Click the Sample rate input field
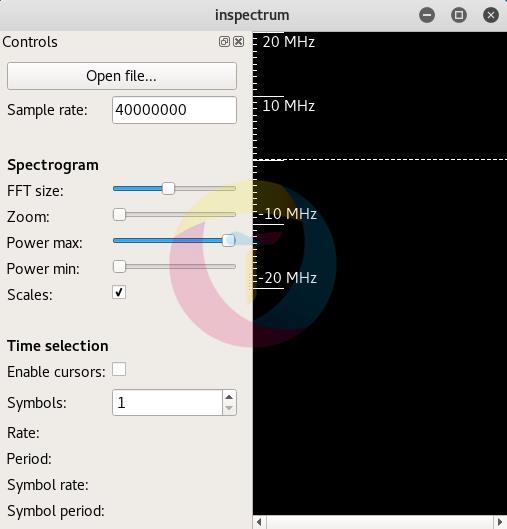This screenshot has height=529, width=507. tap(174, 110)
